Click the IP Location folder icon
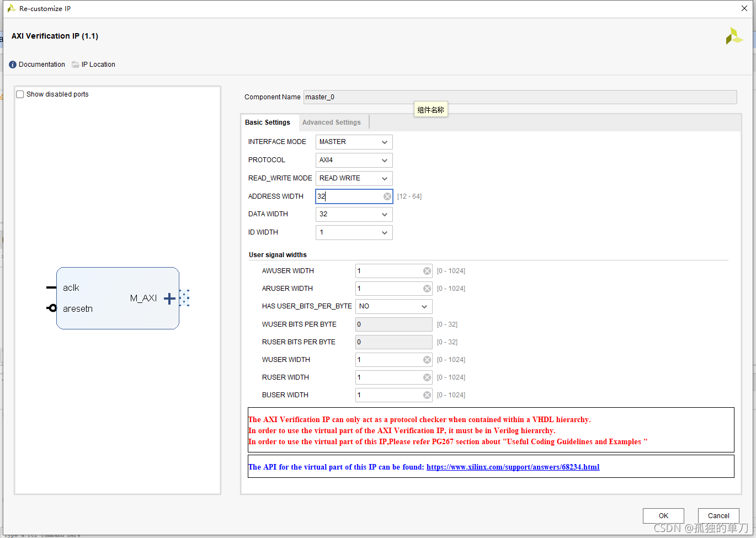This screenshot has width=756, height=538. [x=76, y=65]
